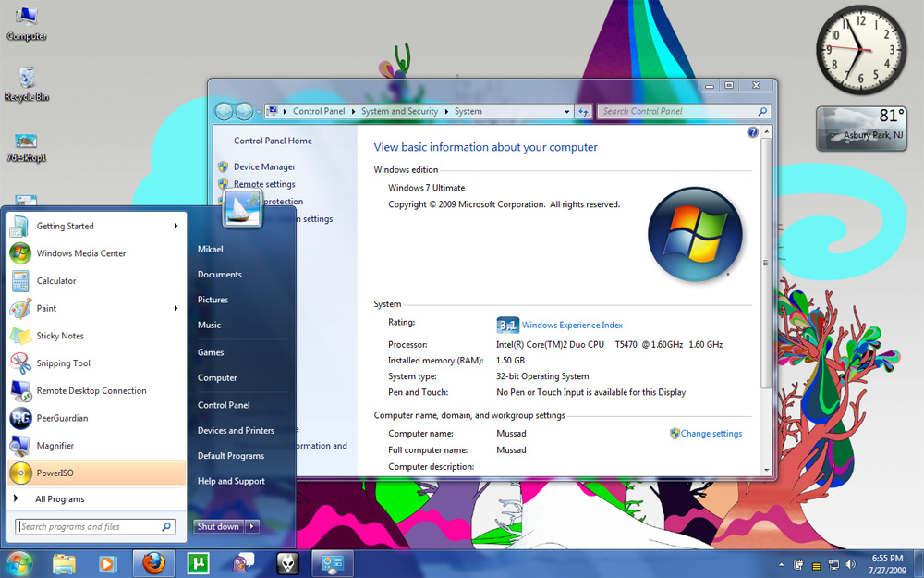Focus Search programs and files box
The height and width of the screenshot is (578, 924).
pyautogui.click(x=95, y=527)
